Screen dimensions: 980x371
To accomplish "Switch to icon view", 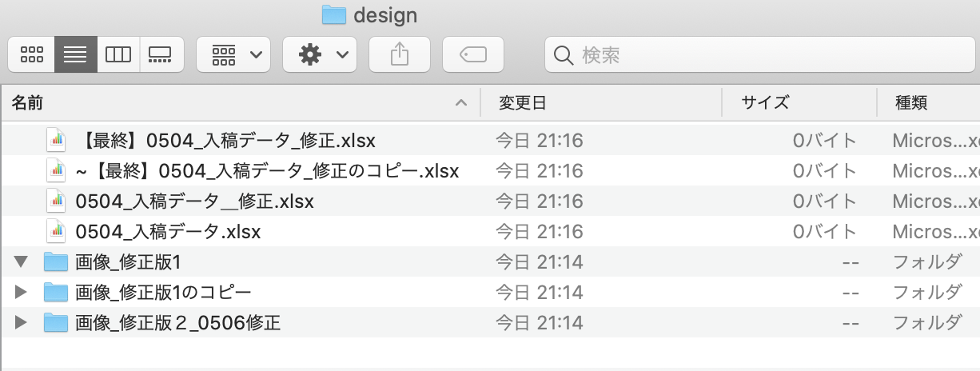I will (31, 54).
